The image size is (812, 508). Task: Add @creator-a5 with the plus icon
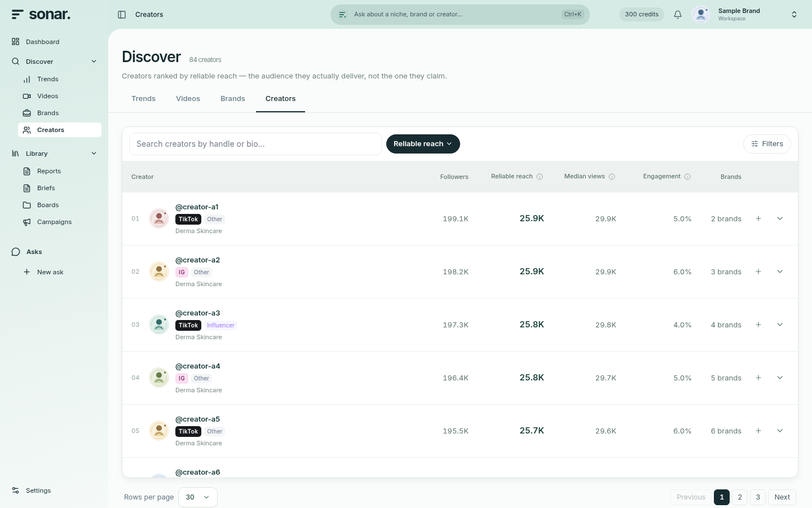pyautogui.click(x=758, y=431)
